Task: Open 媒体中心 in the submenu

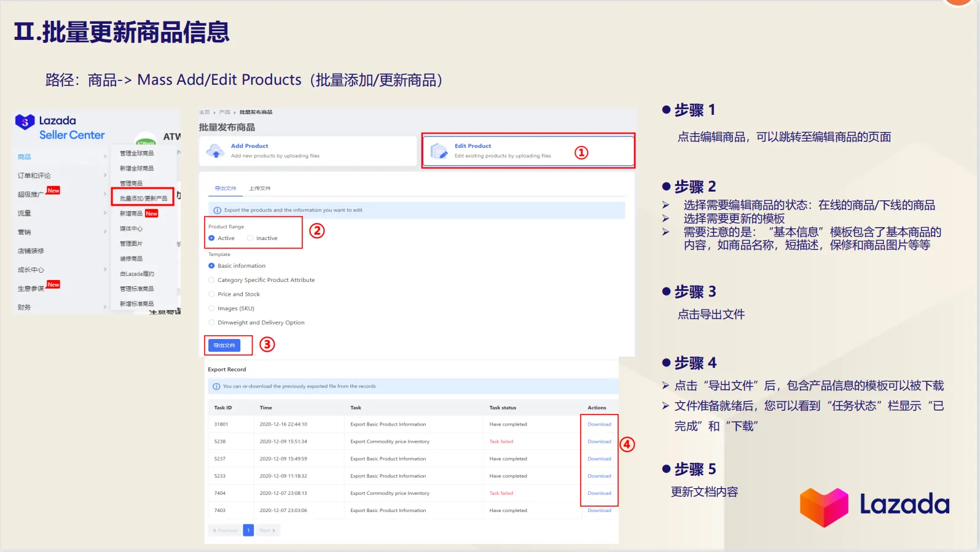Action: 131,228
